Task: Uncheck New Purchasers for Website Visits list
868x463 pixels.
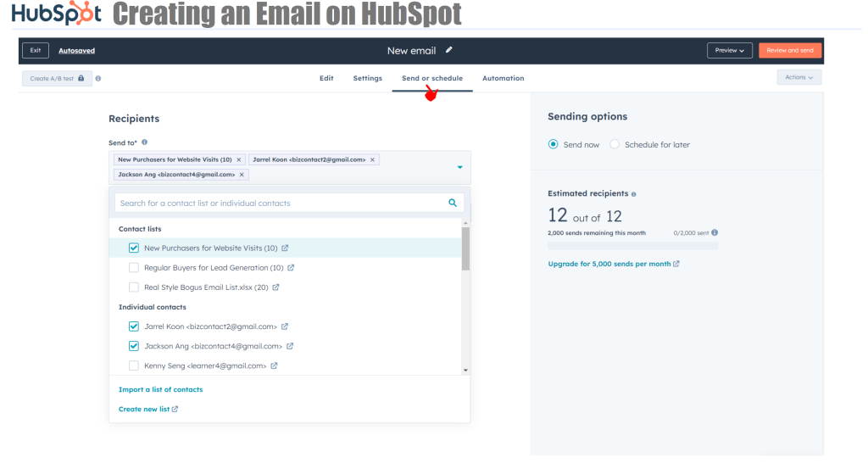Action: tap(134, 248)
